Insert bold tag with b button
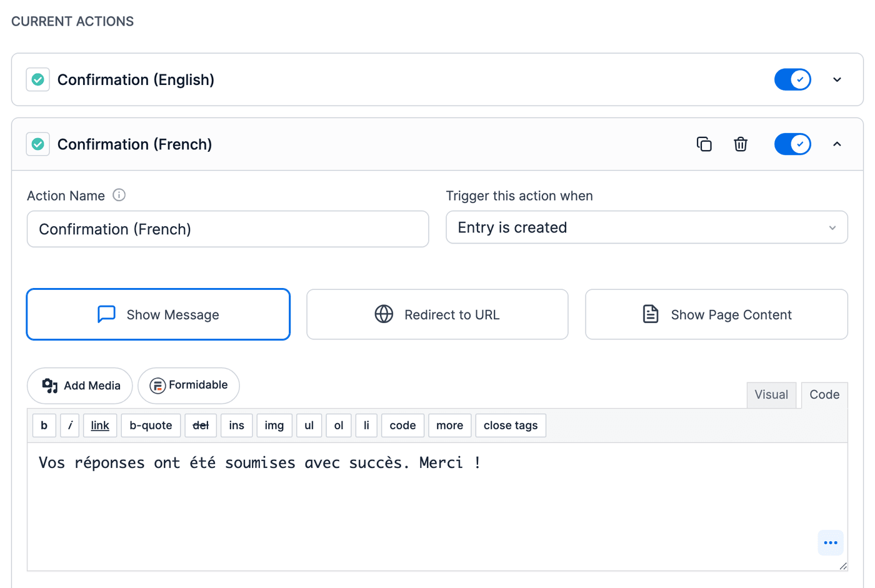The height and width of the screenshot is (588, 875). point(44,426)
